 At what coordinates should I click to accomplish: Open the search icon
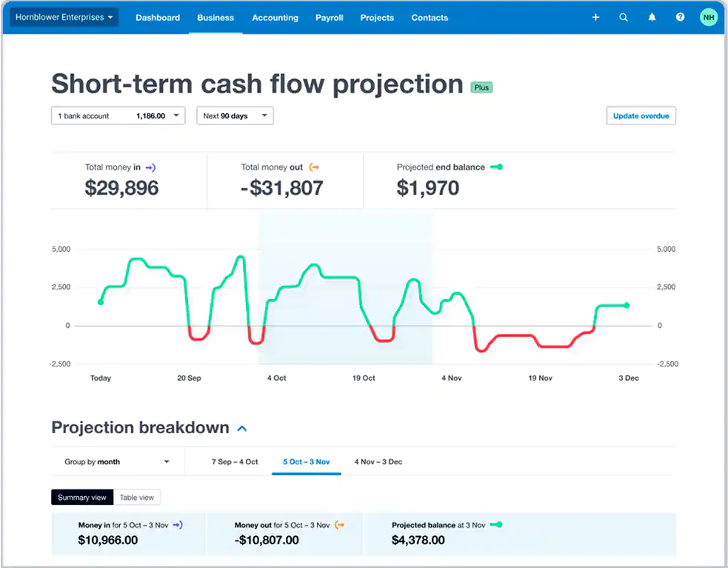click(x=623, y=16)
